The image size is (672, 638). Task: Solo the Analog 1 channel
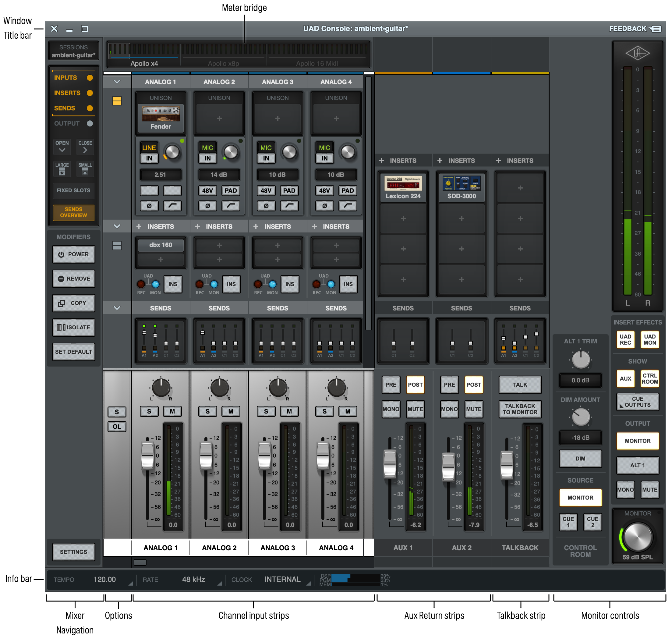click(149, 411)
